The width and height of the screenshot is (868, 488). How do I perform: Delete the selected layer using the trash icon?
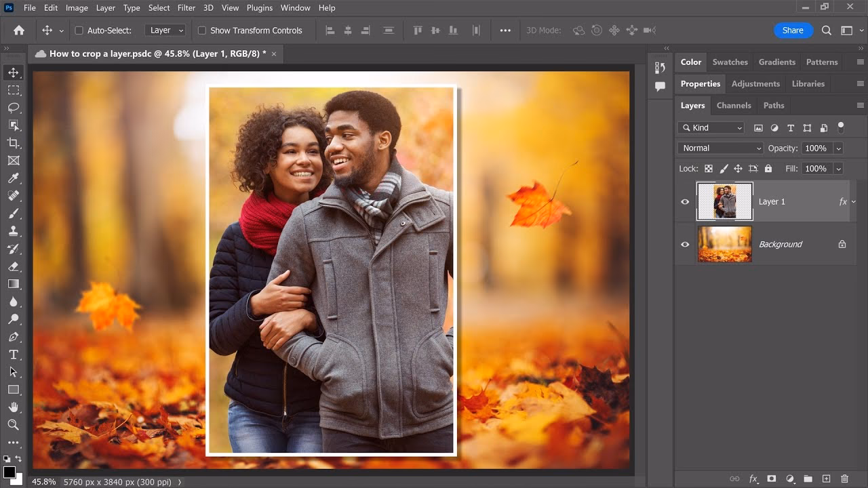pos(845,479)
